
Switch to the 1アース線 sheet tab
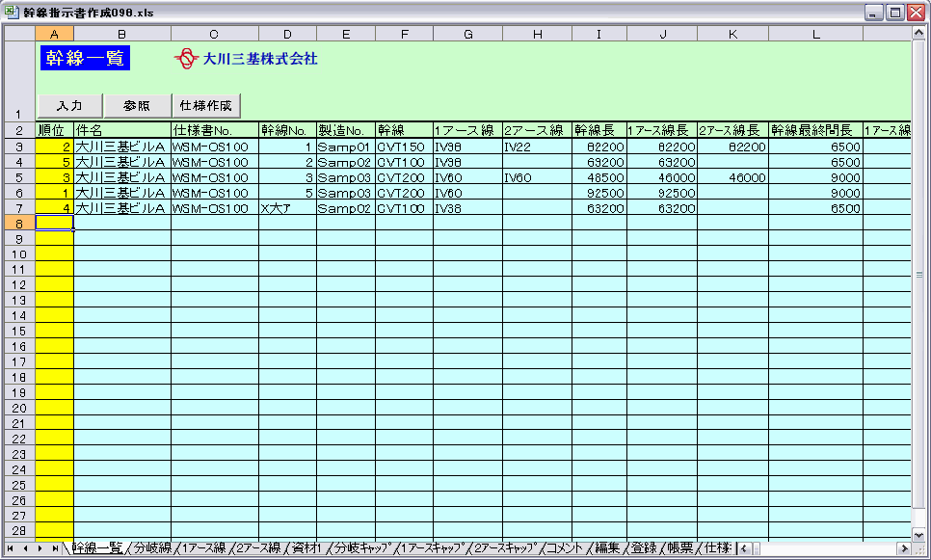(x=203, y=548)
